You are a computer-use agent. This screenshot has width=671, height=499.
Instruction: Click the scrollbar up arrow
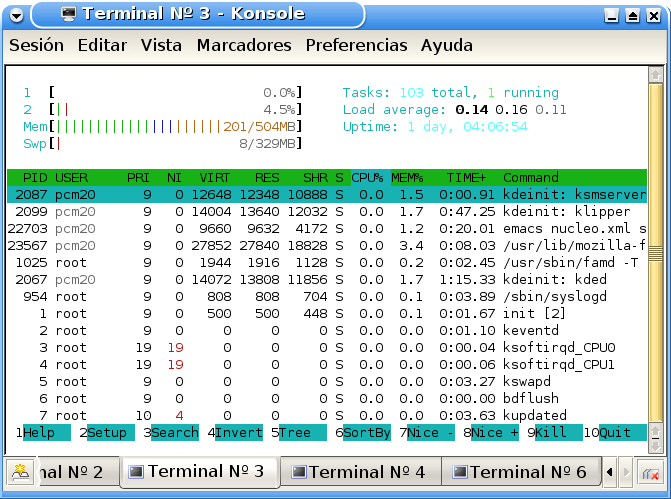655,75
